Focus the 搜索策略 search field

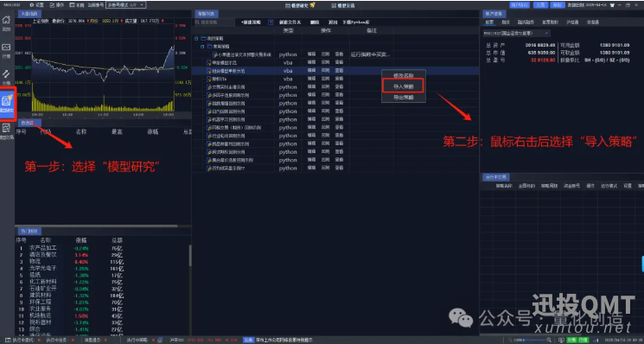coord(214,22)
